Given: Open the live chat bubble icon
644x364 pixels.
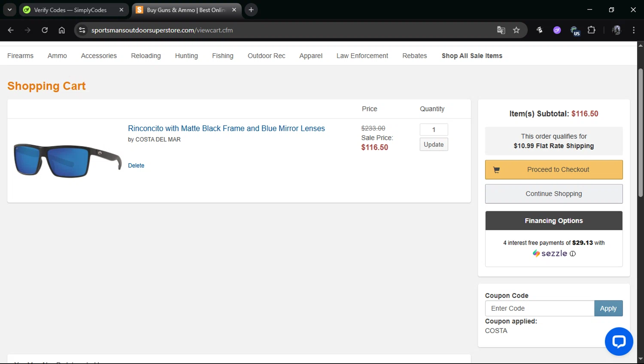Looking at the screenshot, I should coord(619,342).
